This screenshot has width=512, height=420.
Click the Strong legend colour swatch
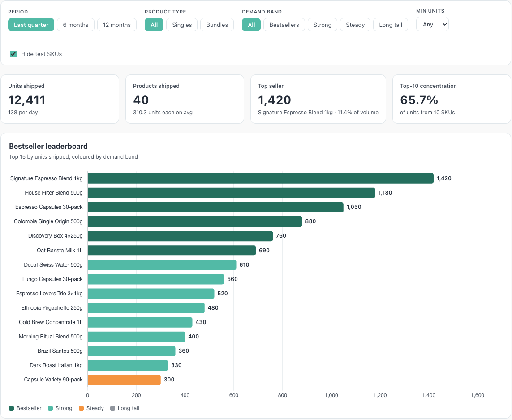(50, 408)
